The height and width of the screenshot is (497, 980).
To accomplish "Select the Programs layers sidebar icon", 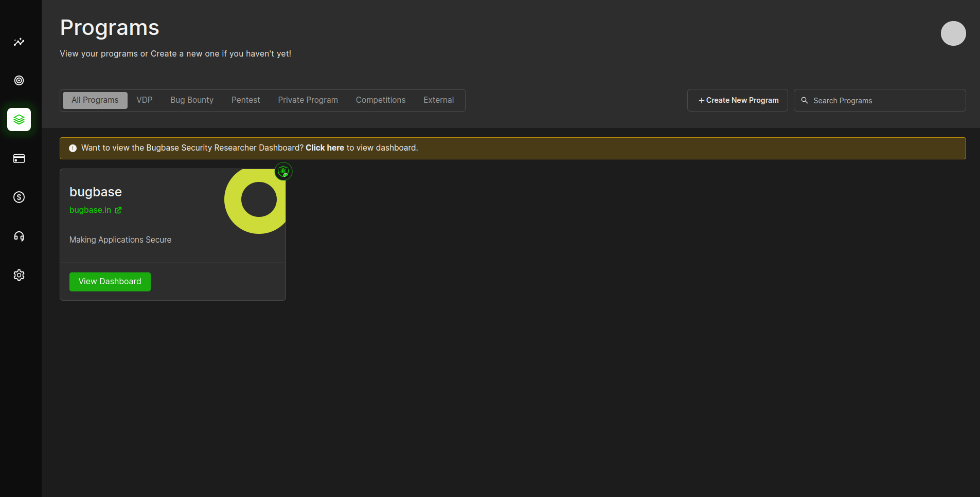I will (19, 119).
